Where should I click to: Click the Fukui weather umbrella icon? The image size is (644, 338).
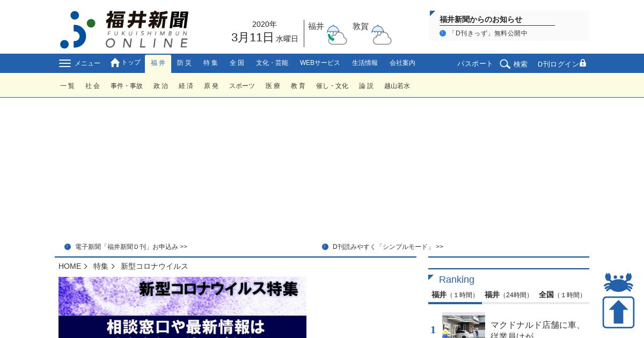(x=336, y=35)
